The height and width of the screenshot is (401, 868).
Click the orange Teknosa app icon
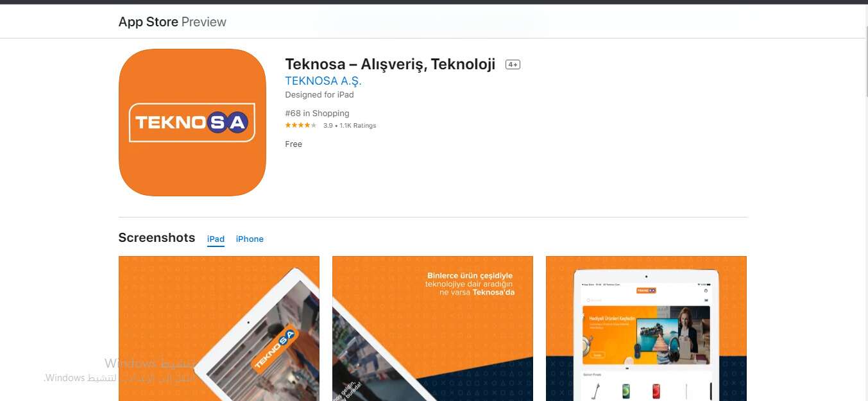point(192,123)
